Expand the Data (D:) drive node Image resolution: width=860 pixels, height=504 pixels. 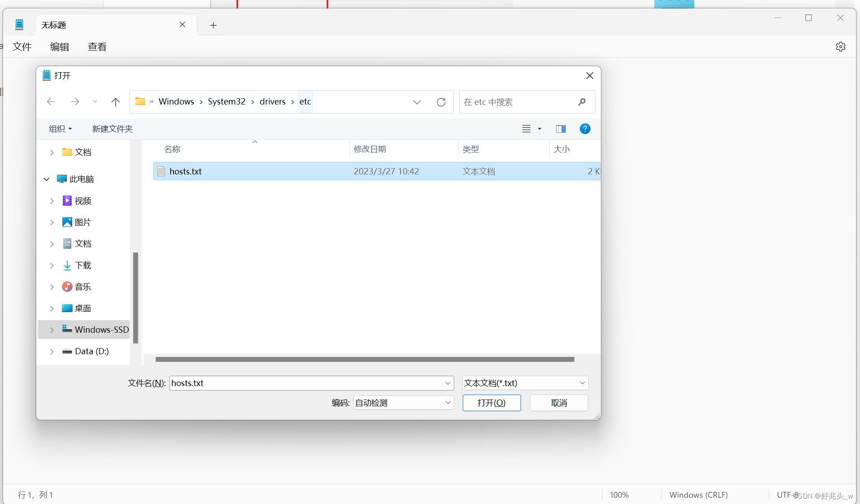click(52, 352)
